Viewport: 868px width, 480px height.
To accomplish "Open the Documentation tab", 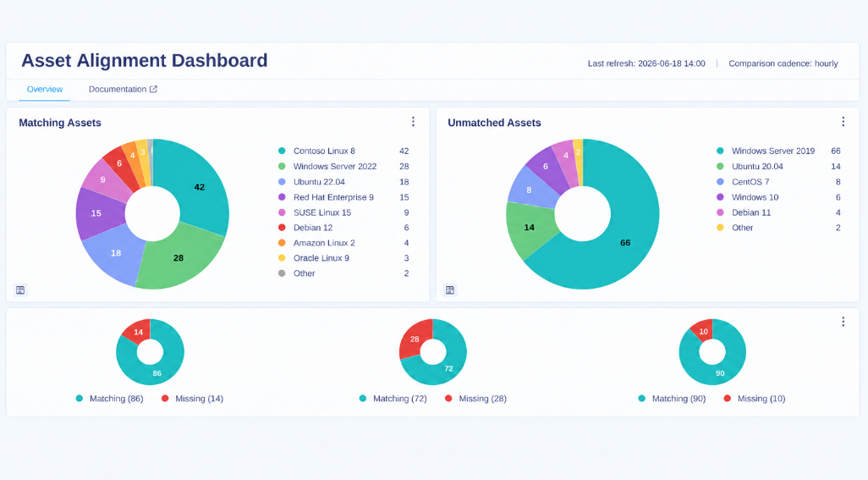I will (x=123, y=89).
